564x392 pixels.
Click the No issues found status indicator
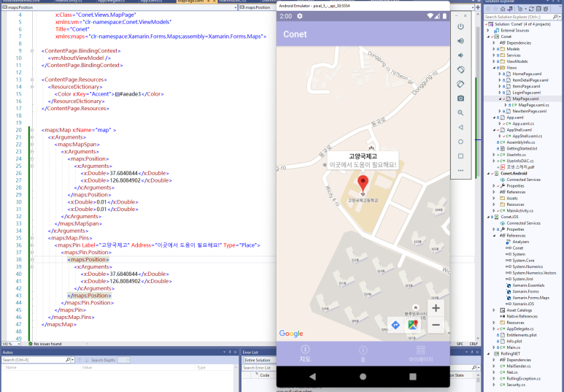45,344
